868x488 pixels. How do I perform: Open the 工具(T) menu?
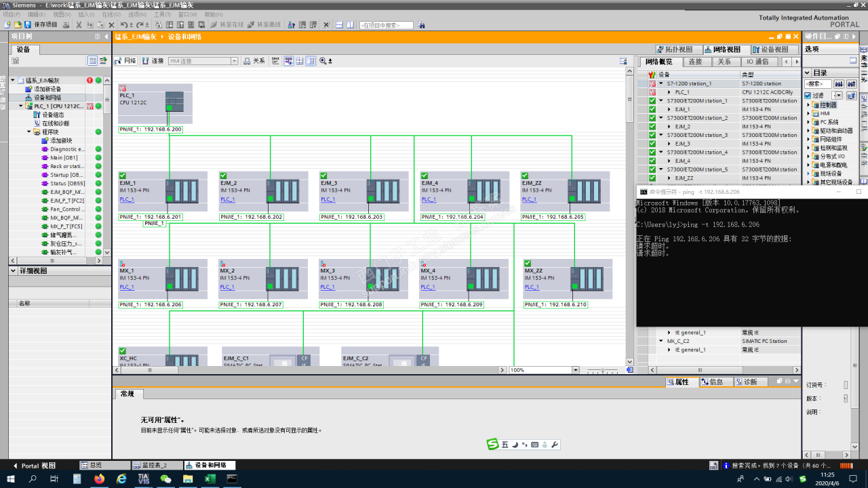162,14
